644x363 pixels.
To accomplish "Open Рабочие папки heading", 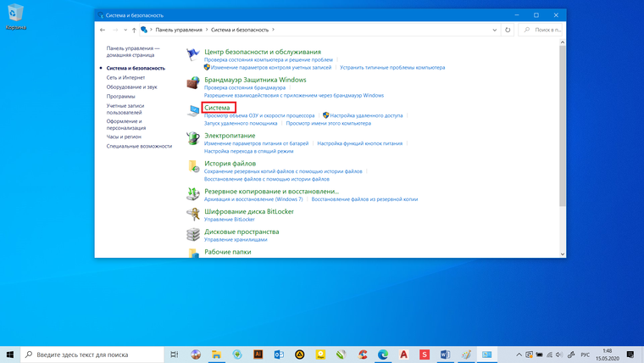I will coord(228,252).
